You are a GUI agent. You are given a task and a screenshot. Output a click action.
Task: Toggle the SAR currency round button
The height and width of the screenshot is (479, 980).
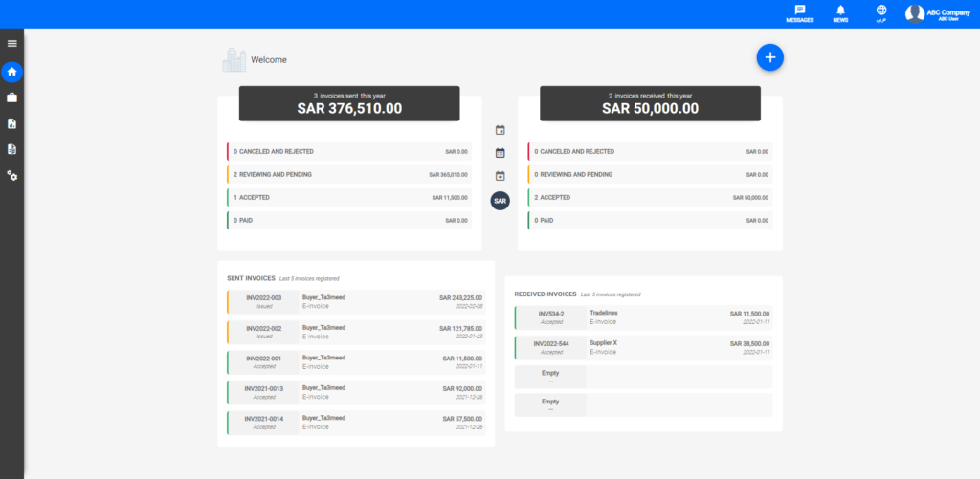pos(500,201)
